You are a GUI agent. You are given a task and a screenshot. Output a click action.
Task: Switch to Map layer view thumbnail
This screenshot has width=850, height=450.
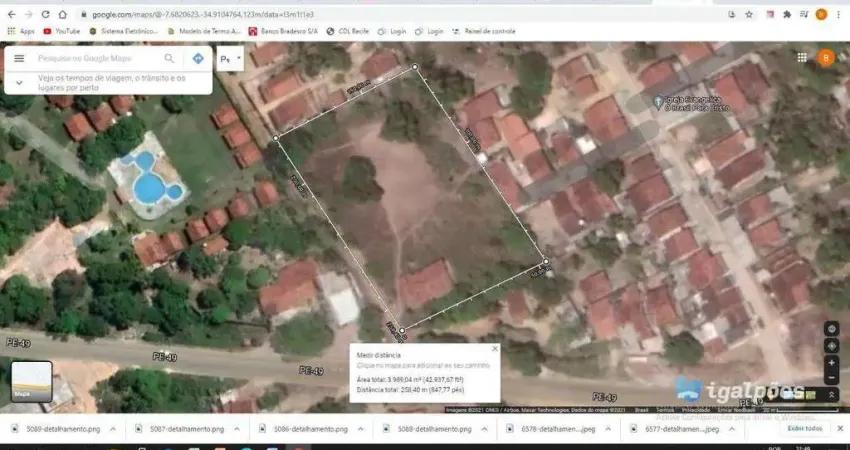(31, 381)
